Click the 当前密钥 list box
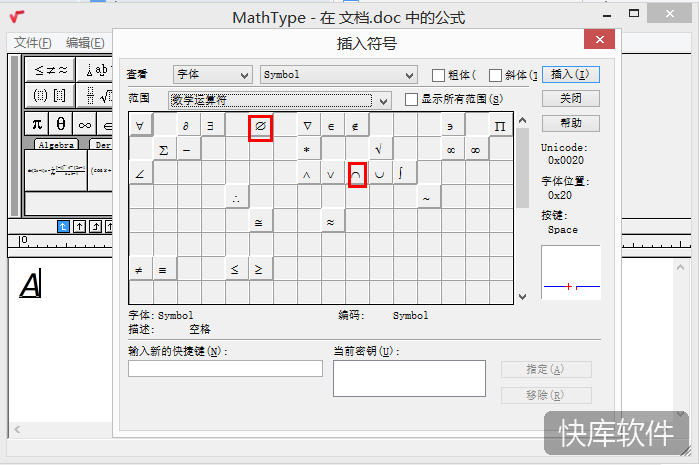This screenshot has width=699, height=465. (x=409, y=379)
